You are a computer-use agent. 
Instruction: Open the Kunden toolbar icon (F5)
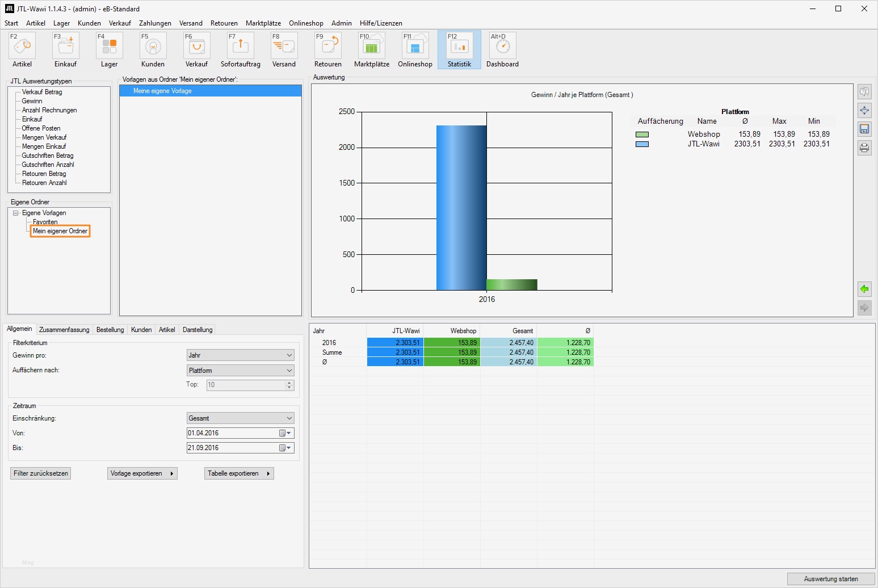tap(153, 45)
